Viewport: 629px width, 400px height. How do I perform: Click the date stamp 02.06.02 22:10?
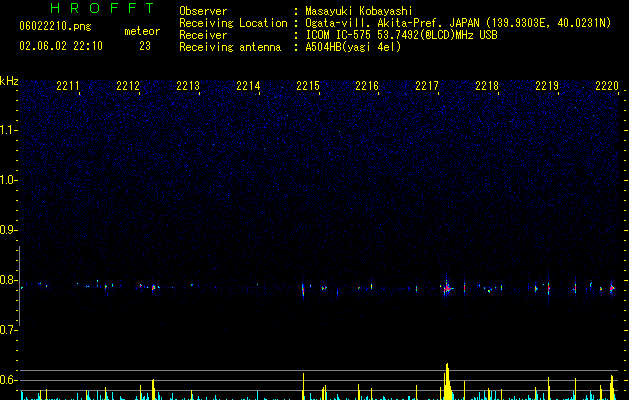point(61,46)
